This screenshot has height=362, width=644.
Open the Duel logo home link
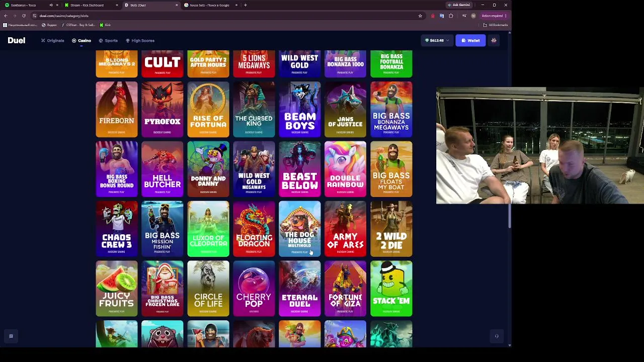[16, 40]
